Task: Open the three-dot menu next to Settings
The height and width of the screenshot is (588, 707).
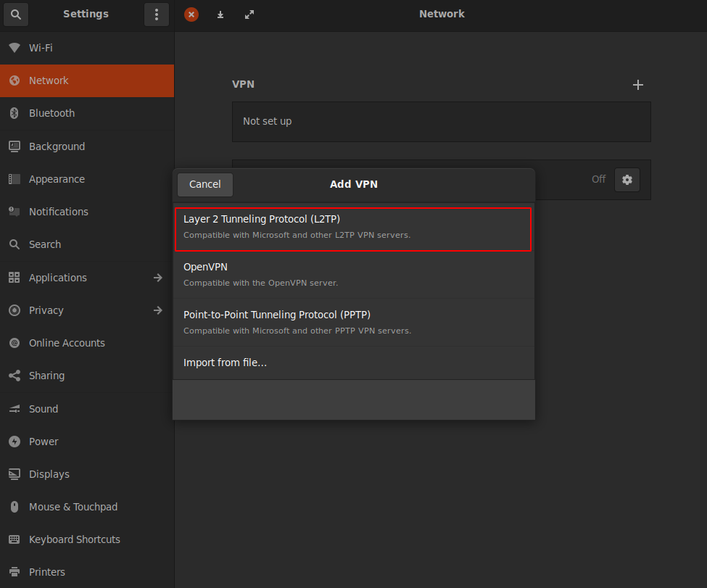Action: coord(157,15)
